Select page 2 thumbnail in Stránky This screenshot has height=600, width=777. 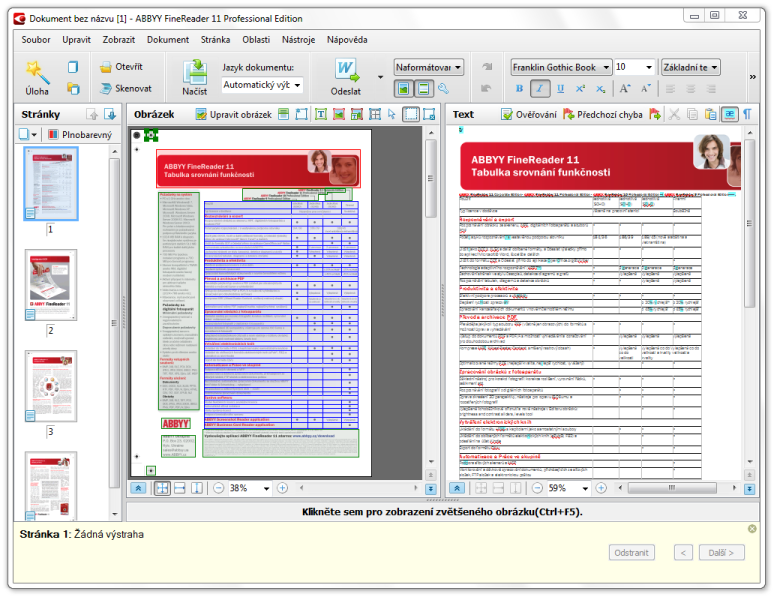tap(50, 285)
